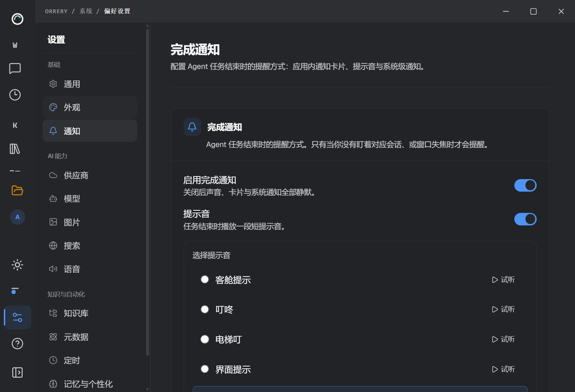This screenshot has width=575, height=392.
Task: Open 模型 settings section
Action: point(90,199)
